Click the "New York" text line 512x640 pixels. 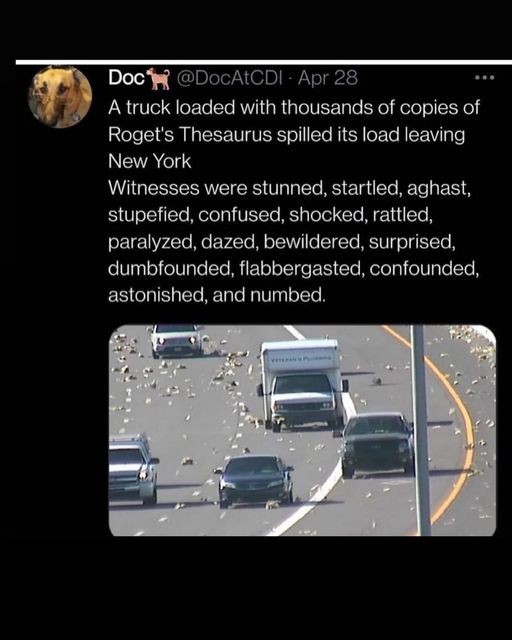pyautogui.click(x=149, y=161)
